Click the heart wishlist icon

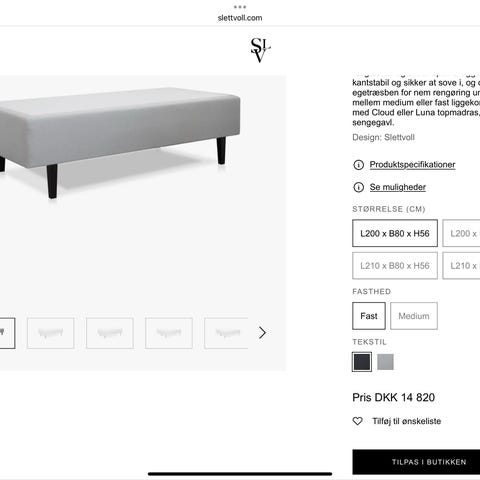pyautogui.click(x=358, y=421)
